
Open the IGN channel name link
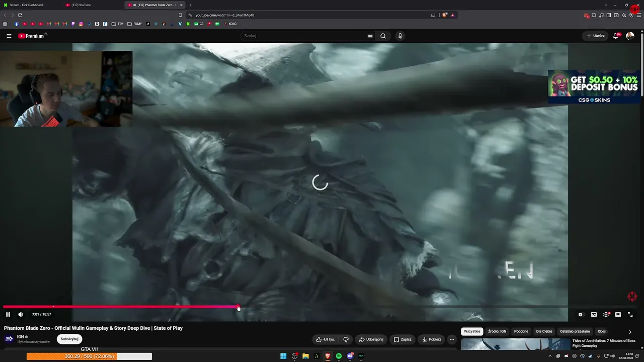[21, 337]
